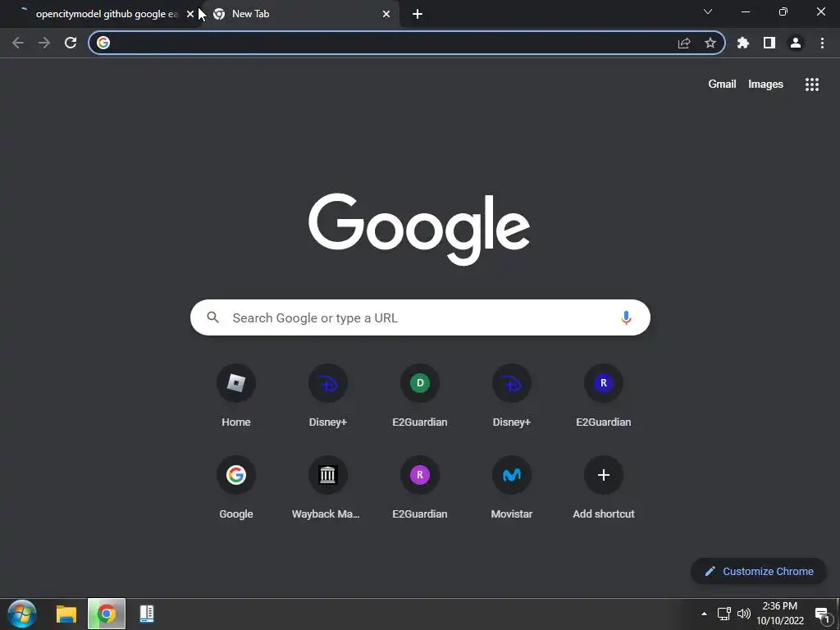Share this page via share icon
Screen dimensions: 840x630
coord(684,43)
